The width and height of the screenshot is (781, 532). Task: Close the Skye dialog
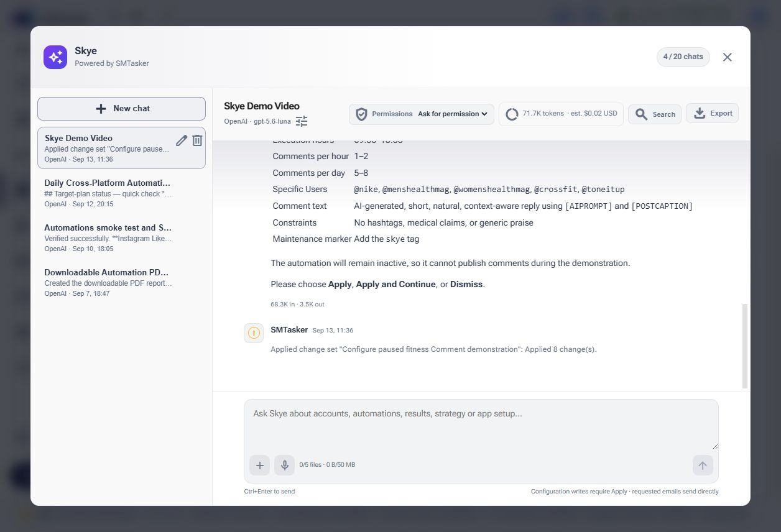click(x=727, y=57)
